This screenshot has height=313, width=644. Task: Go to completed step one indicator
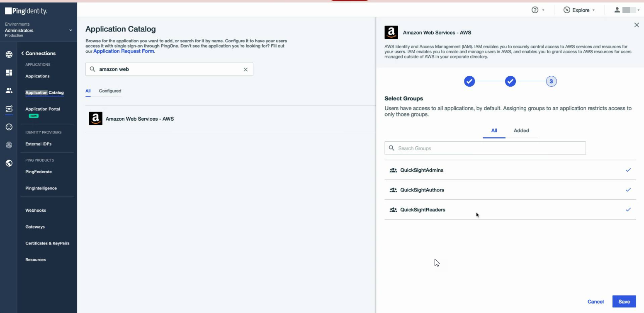pyautogui.click(x=469, y=81)
